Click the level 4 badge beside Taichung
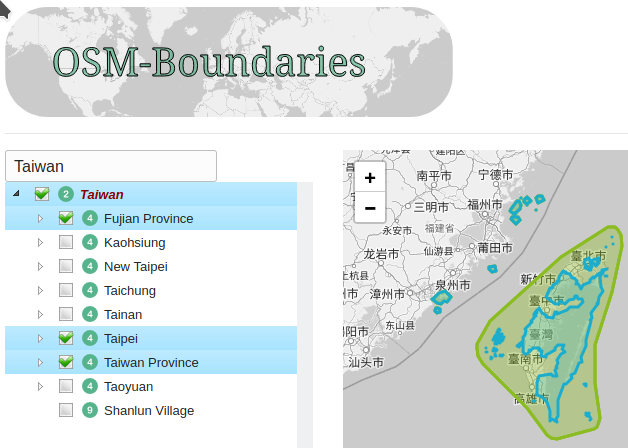The image size is (628, 448). (x=90, y=291)
